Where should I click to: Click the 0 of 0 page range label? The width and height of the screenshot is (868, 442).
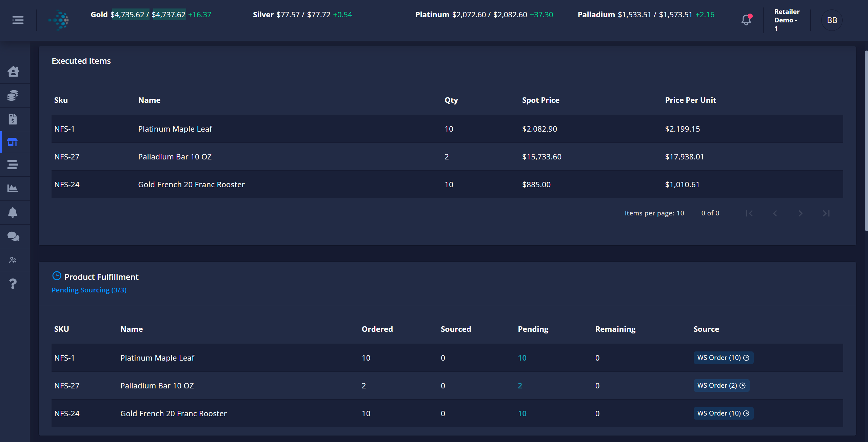[x=710, y=213]
